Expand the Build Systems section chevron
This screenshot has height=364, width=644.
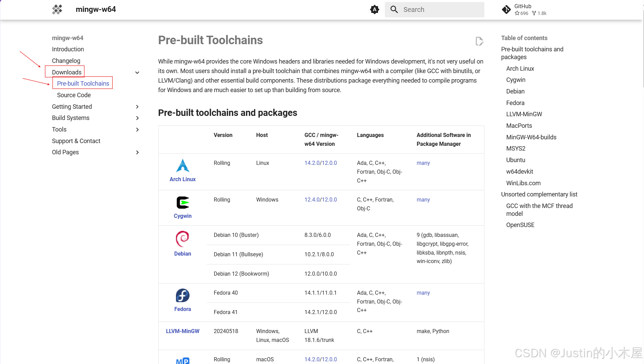pyautogui.click(x=137, y=118)
